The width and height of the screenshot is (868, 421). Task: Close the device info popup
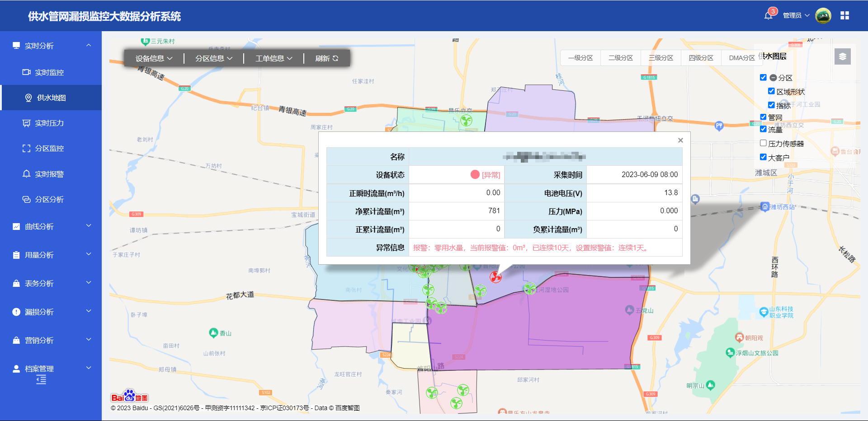point(680,140)
